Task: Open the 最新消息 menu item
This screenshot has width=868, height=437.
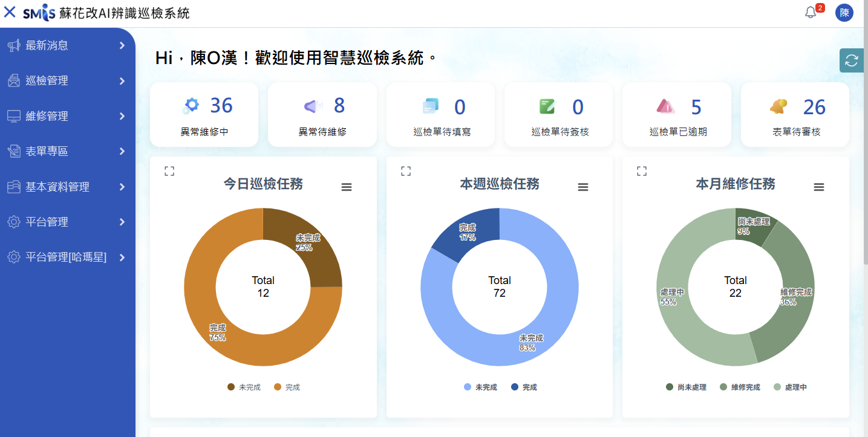Action: pos(67,45)
